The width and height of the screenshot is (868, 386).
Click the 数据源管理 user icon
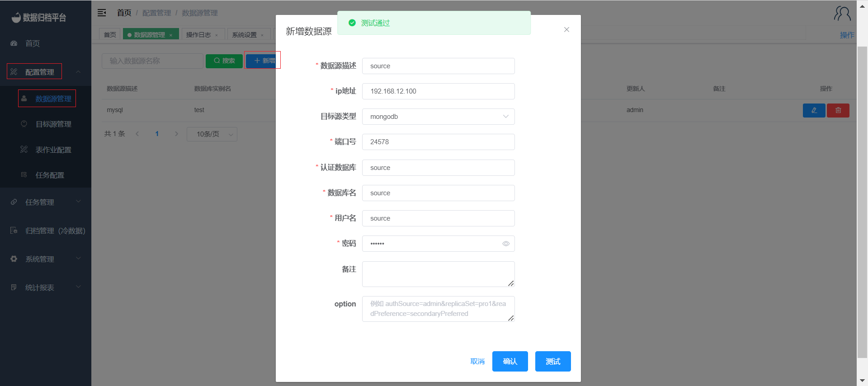pyautogui.click(x=24, y=99)
